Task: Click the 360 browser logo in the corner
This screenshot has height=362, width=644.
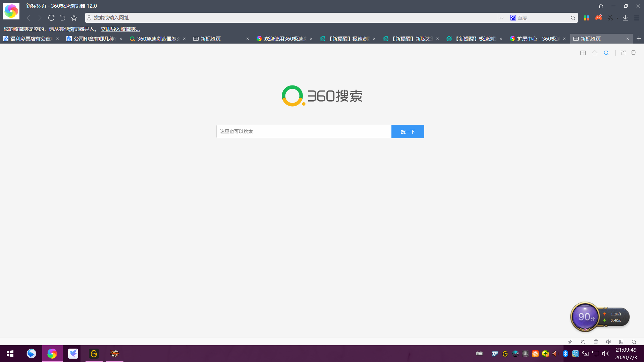Action: (11, 11)
